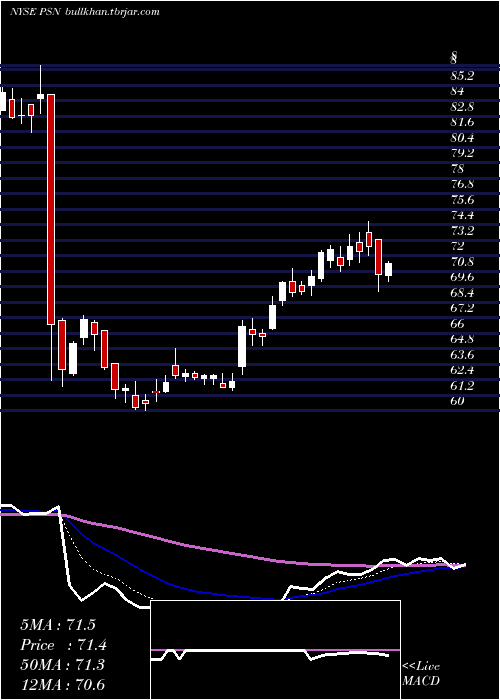
Task: Click the tall red crash candlestick
Action: tap(51, 209)
